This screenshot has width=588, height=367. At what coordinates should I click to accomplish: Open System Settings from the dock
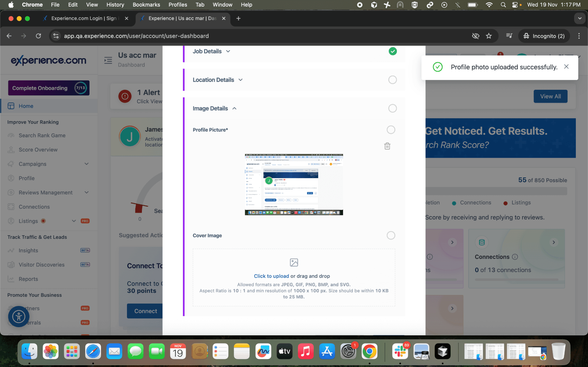coord(348,352)
